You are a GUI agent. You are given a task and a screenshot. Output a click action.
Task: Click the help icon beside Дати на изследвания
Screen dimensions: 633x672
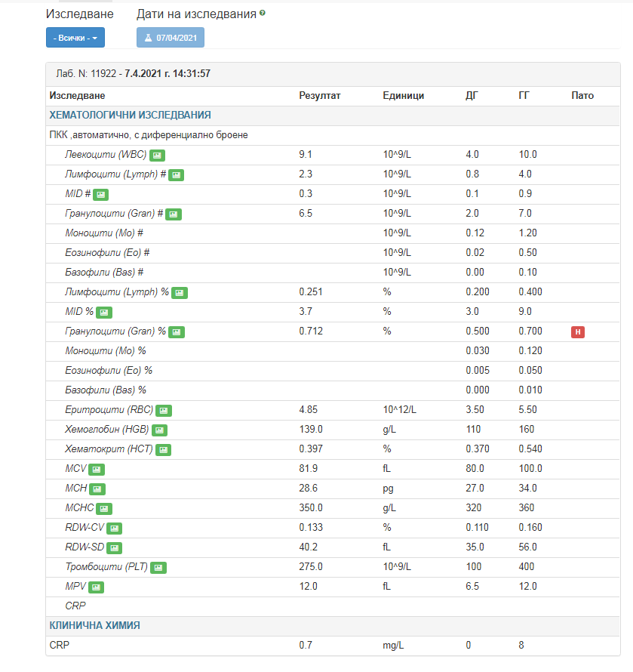click(x=263, y=14)
